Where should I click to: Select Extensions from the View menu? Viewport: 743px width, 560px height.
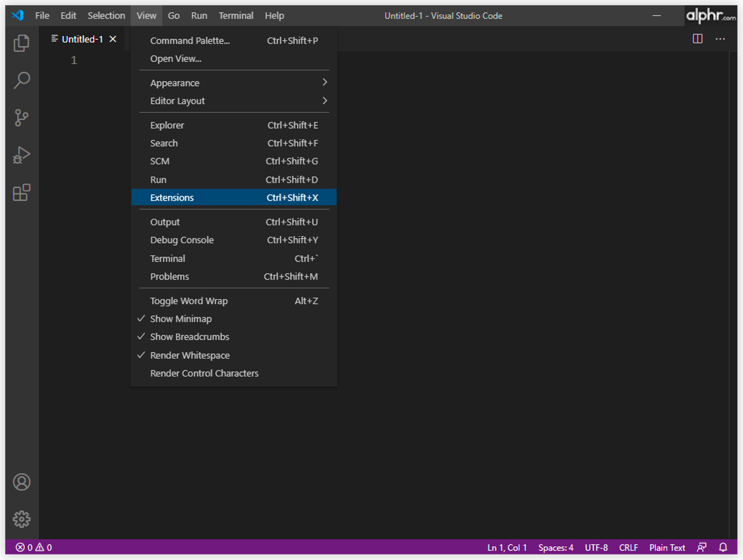pos(172,197)
